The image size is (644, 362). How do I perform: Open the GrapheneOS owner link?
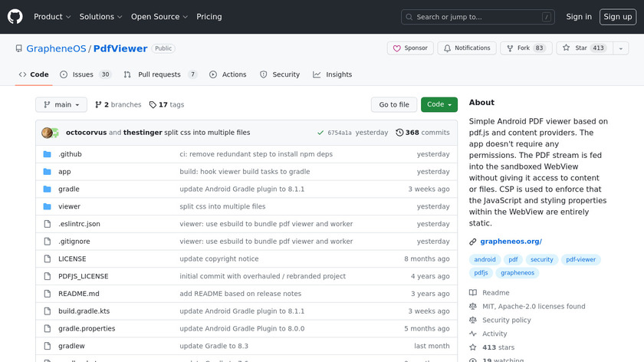click(56, 48)
